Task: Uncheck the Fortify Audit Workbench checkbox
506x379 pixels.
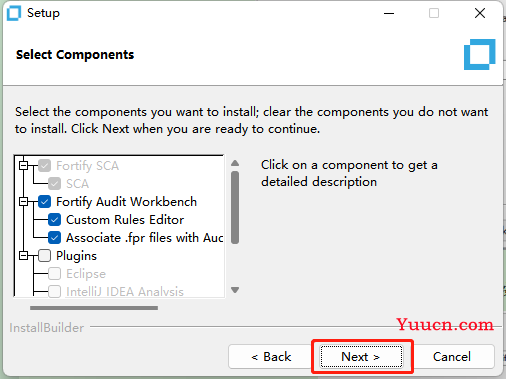Action: coord(44,202)
